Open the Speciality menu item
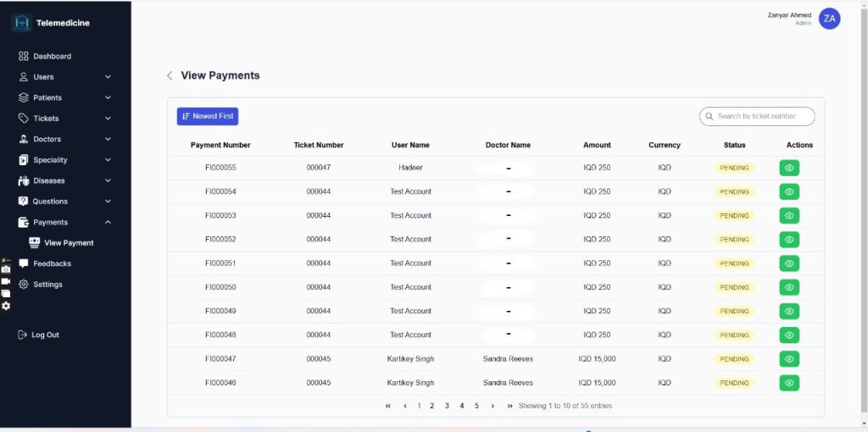This screenshot has height=432, width=868. click(x=50, y=160)
